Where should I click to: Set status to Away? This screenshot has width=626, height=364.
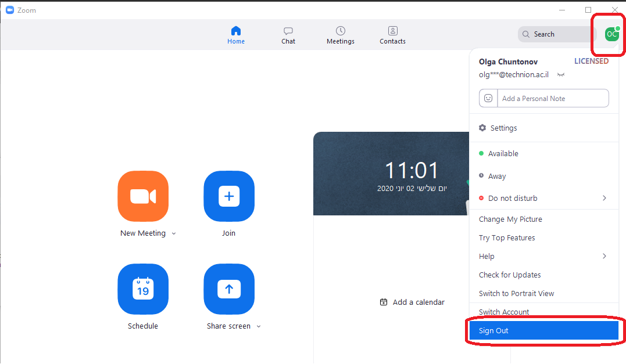pyautogui.click(x=496, y=176)
